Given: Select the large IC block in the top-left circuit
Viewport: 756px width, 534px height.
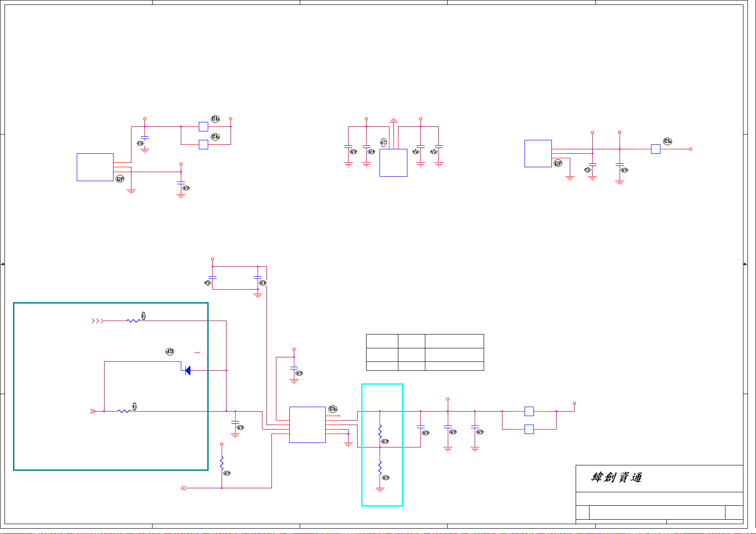Looking at the screenshot, I should 95,167.
